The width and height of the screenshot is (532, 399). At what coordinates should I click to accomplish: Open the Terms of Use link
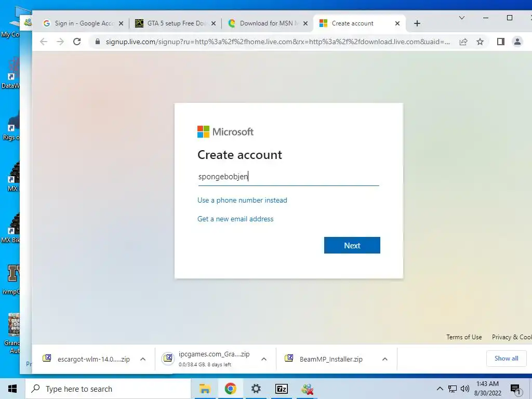464,337
